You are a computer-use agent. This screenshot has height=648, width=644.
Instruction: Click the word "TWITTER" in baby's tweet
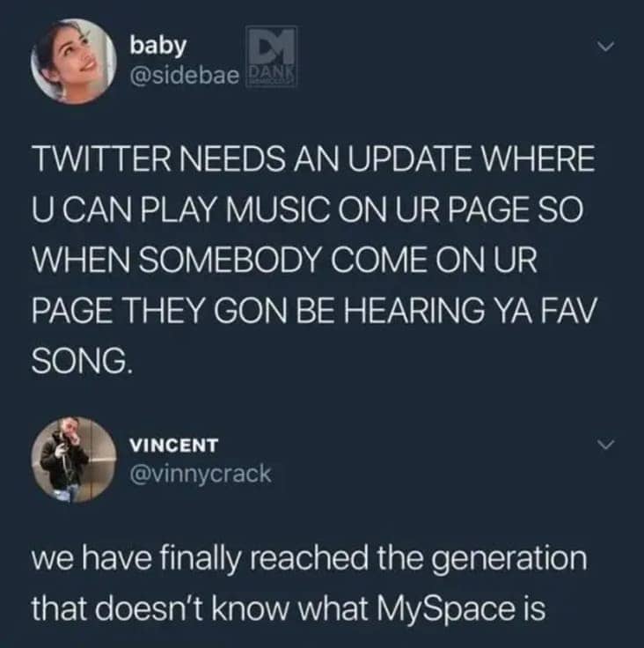(x=101, y=158)
